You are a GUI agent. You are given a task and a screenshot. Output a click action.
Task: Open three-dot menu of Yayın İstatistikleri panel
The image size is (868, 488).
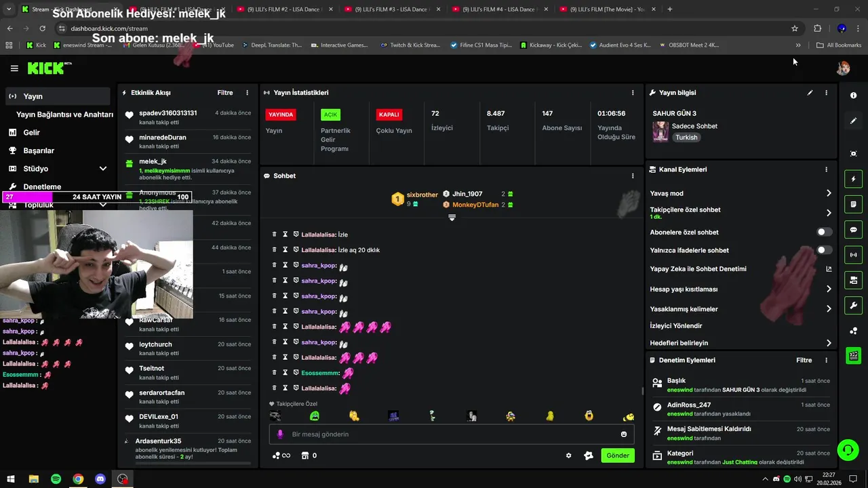click(x=633, y=93)
